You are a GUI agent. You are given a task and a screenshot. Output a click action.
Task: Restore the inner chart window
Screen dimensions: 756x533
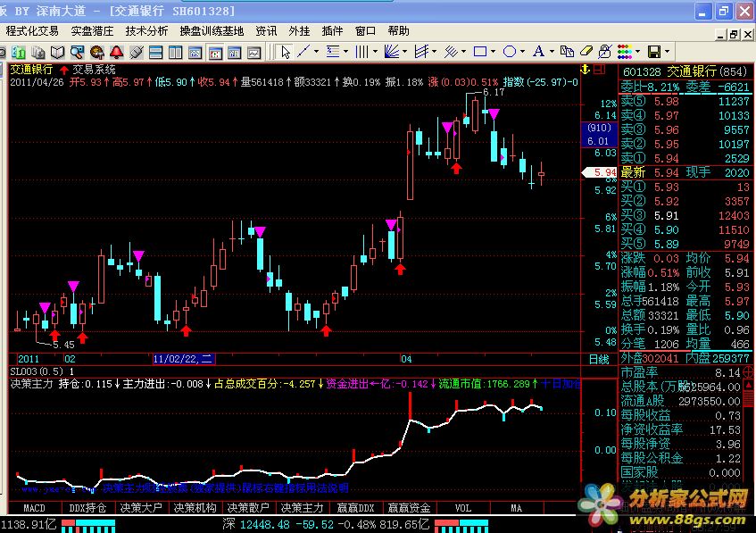[x=734, y=34]
